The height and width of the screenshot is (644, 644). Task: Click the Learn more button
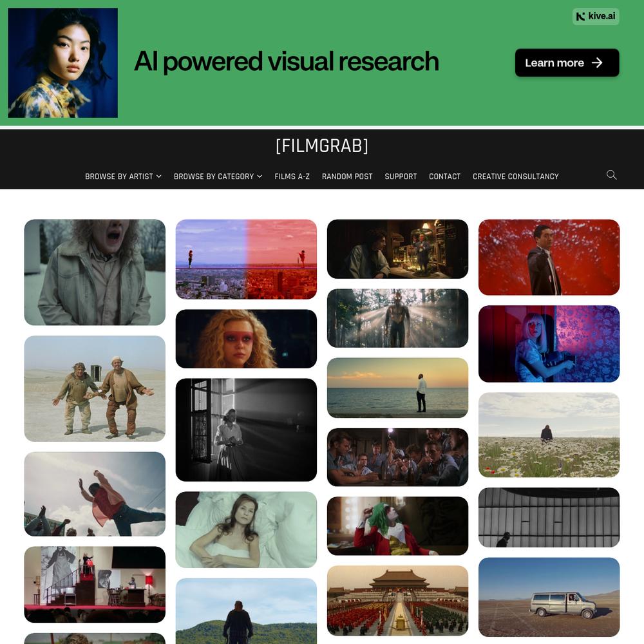(567, 63)
